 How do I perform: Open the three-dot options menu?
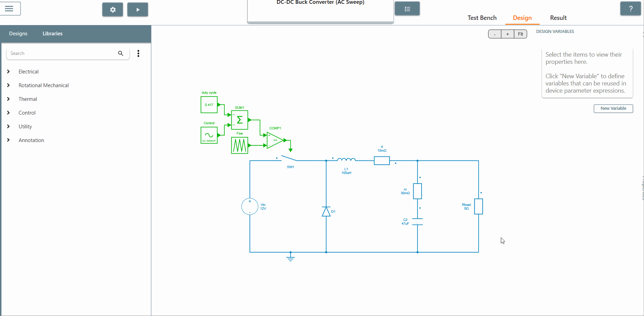point(138,54)
